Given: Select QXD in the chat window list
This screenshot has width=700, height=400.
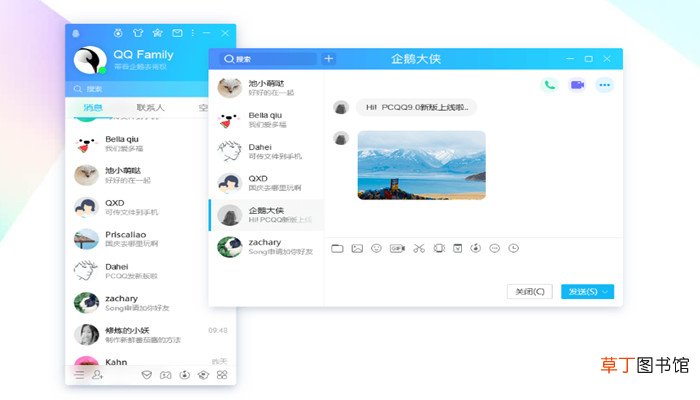Looking at the screenshot, I should coord(267,183).
